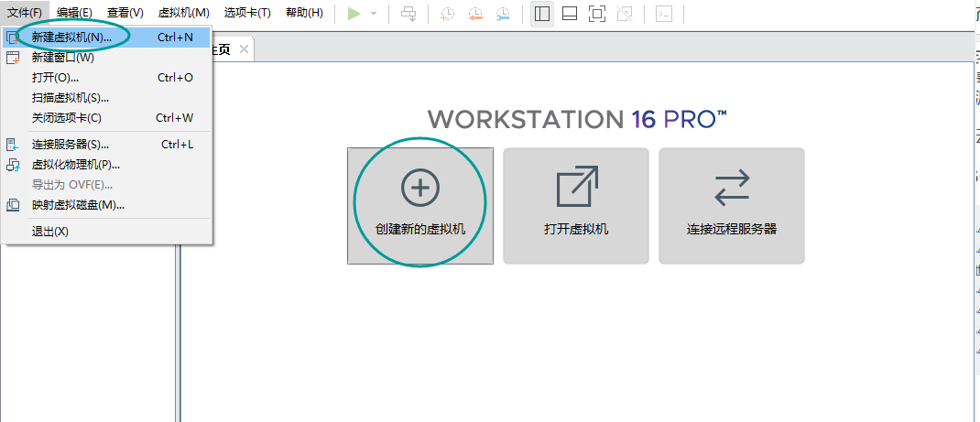Choose 虚拟化物理机(P)... menu entry
Image resolution: width=980 pixels, height=422 pixels.
pyautogui.click(x=107, y=165)
